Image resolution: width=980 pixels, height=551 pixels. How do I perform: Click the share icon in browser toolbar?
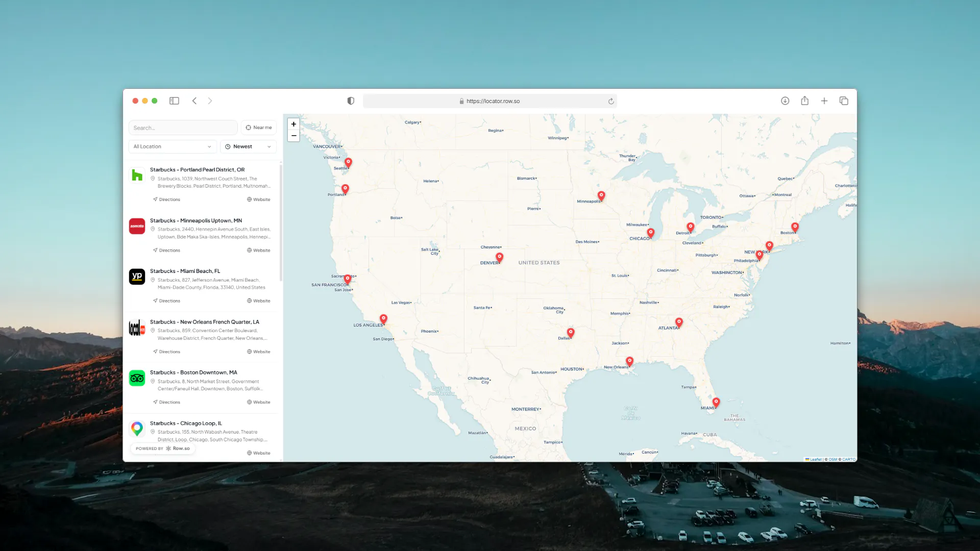805,101
